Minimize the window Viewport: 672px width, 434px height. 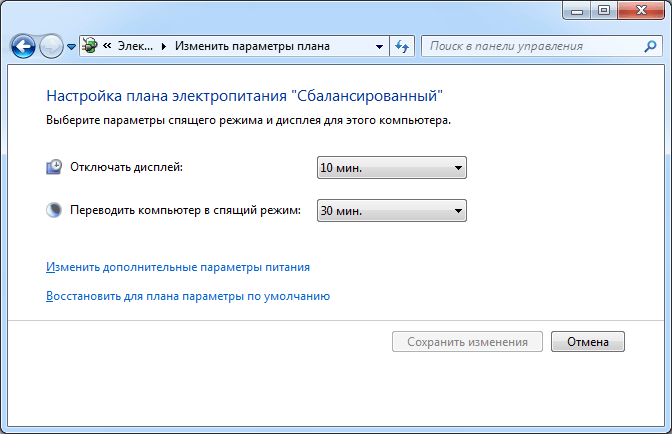click(x=576, y=11)
